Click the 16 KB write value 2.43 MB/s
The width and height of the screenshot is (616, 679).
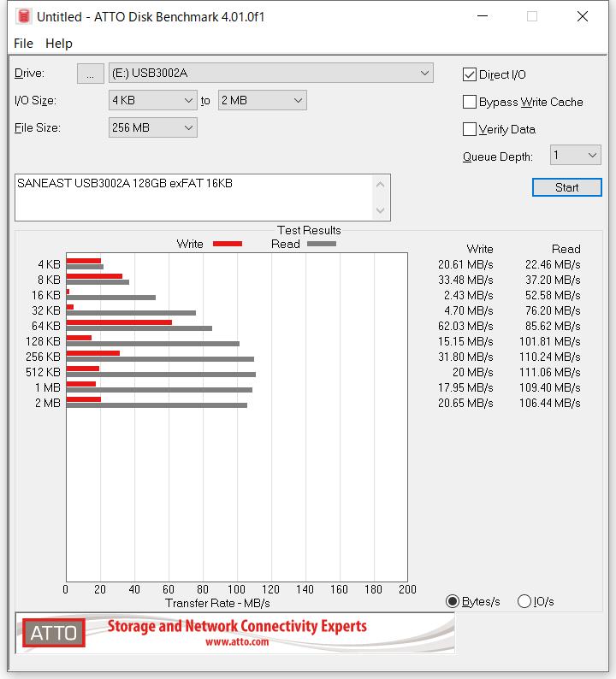point(468,295)
